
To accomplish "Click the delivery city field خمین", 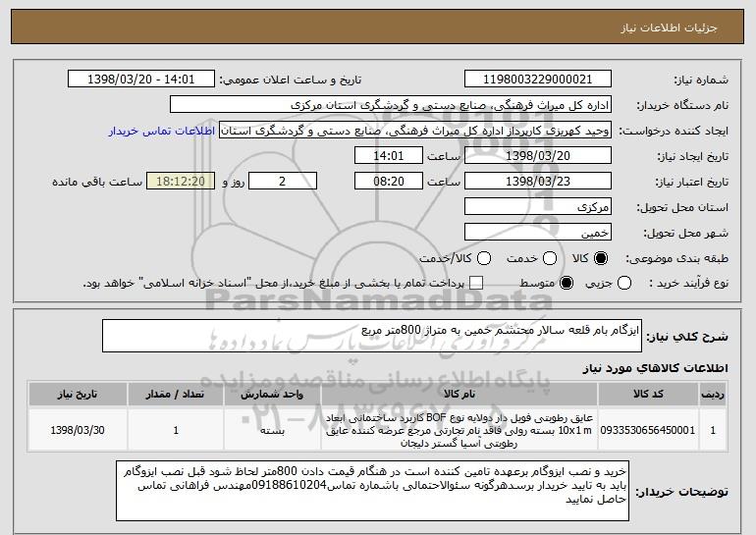I will tap(538, 233).
